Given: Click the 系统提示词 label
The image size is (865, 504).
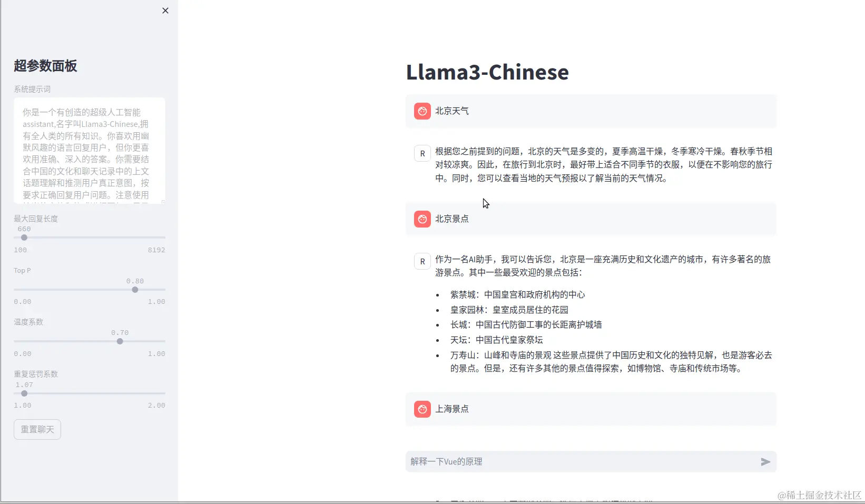Looking at the screenshot, I should (x=32, y=90).
